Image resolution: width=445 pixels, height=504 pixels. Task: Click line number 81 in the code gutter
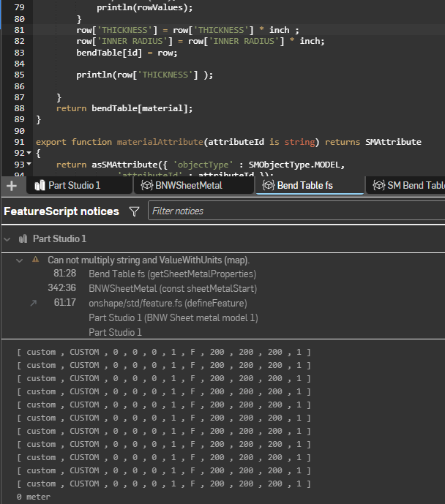click(18, 30)
